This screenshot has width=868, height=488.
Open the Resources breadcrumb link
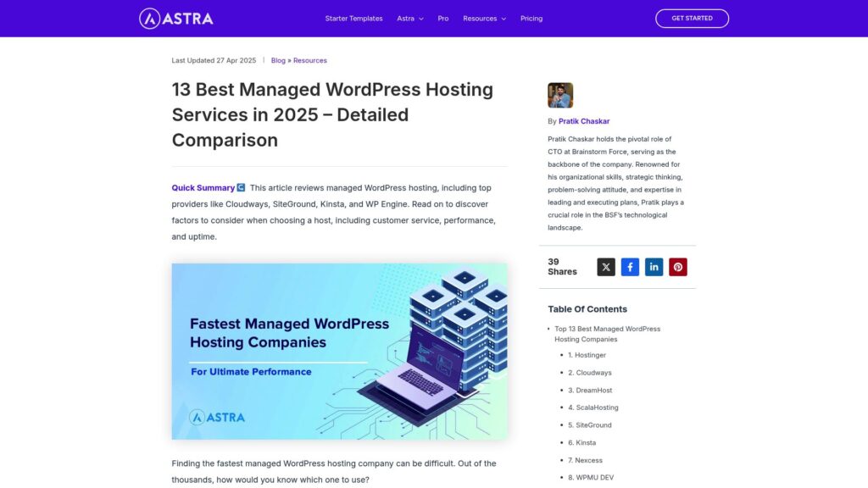click(310, 60)
